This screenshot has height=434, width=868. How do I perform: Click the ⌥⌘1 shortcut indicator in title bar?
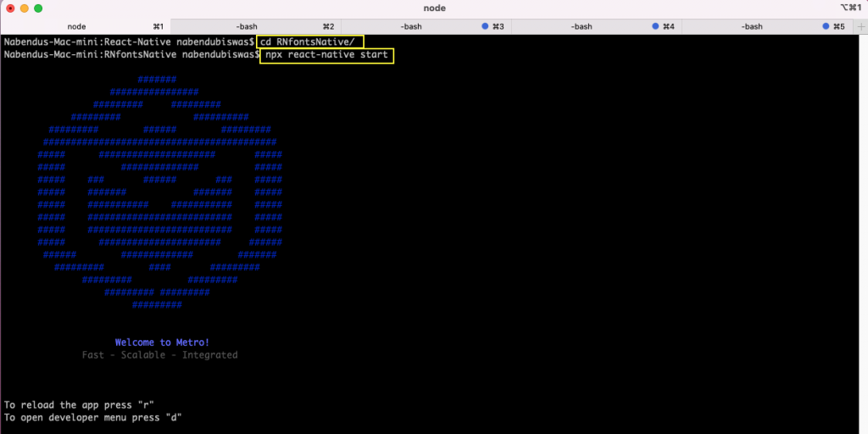850,7
